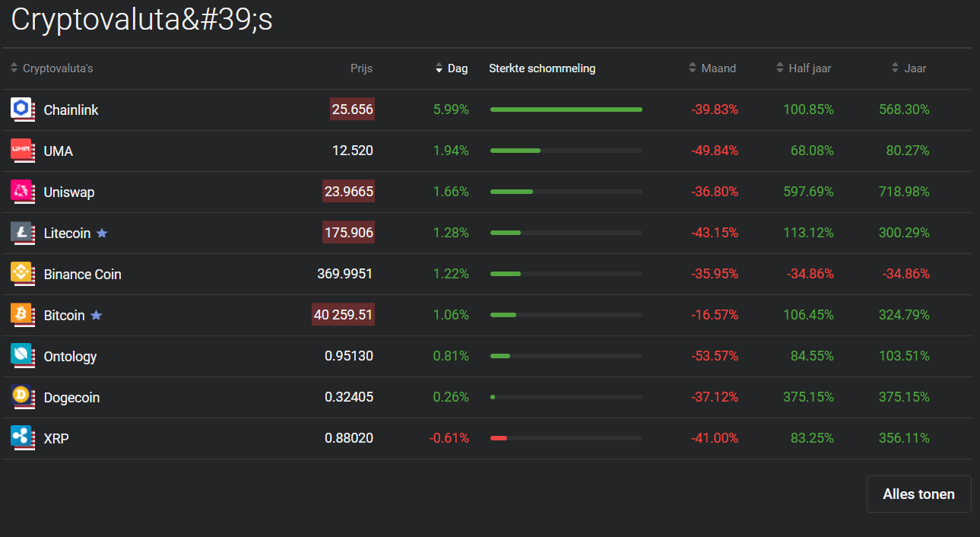Click the price 0.95130
The image size is (980, 537).
[349, 356]
